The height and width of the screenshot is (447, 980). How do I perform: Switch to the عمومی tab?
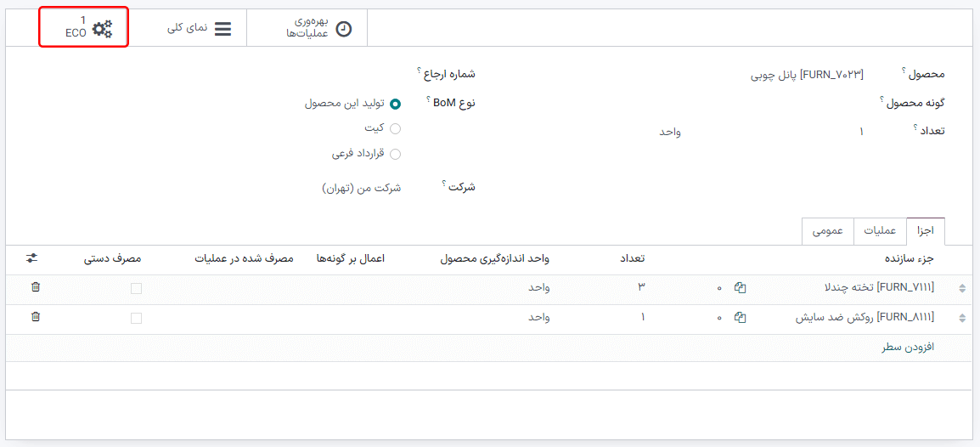(827, 231)
